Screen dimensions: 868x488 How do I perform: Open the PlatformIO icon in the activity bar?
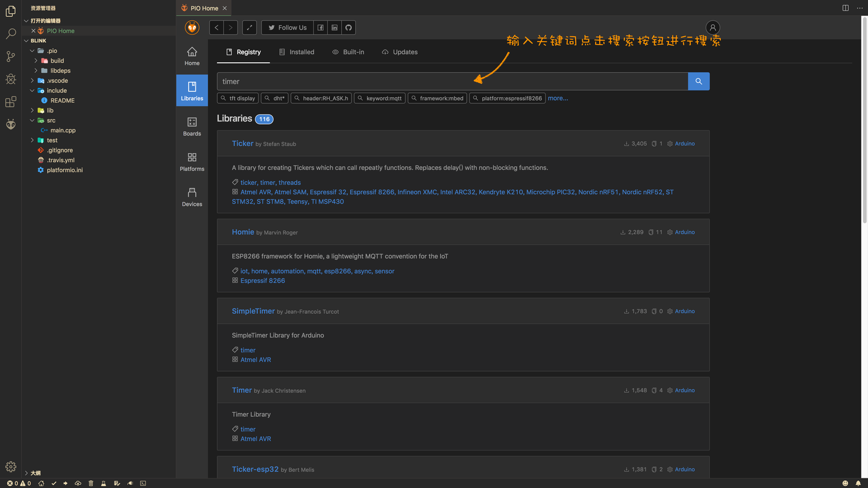point(10,124)
